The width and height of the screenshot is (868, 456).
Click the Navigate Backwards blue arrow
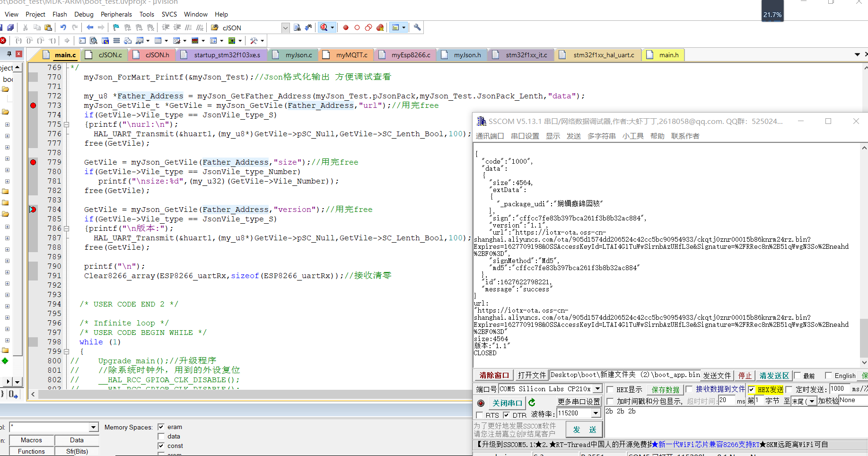[x=89, y=27]
